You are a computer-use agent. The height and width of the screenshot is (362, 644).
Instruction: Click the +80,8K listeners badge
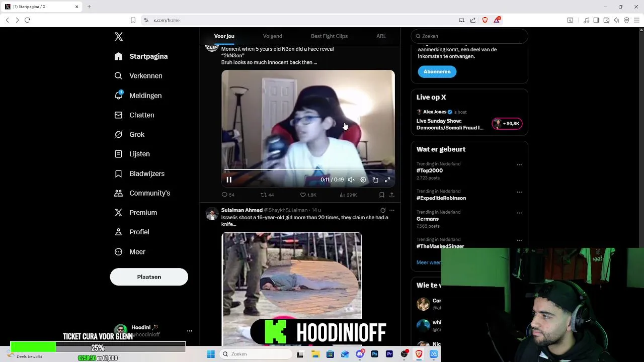[507, 124]
